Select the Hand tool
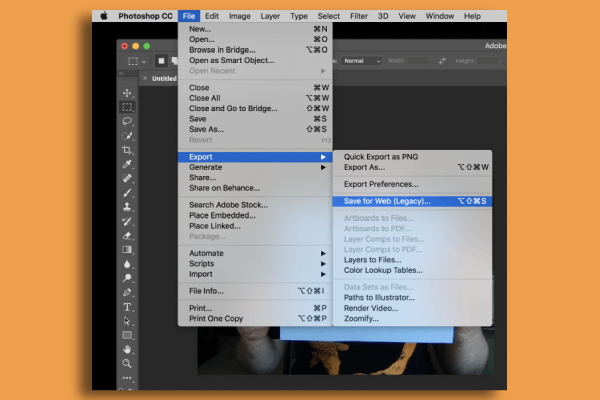This screenshot has width=600, height=400. [127, 349]
